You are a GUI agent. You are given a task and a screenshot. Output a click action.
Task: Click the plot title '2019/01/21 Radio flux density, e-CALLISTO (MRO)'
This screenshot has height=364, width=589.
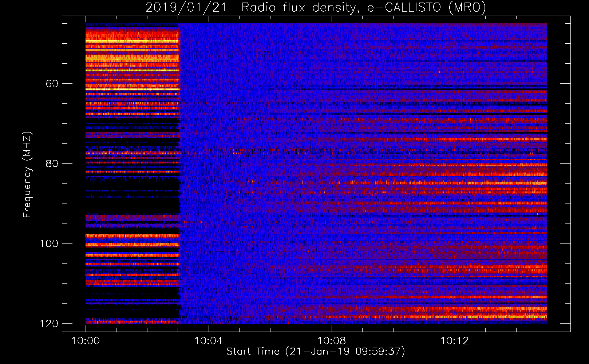pos(316,7)
